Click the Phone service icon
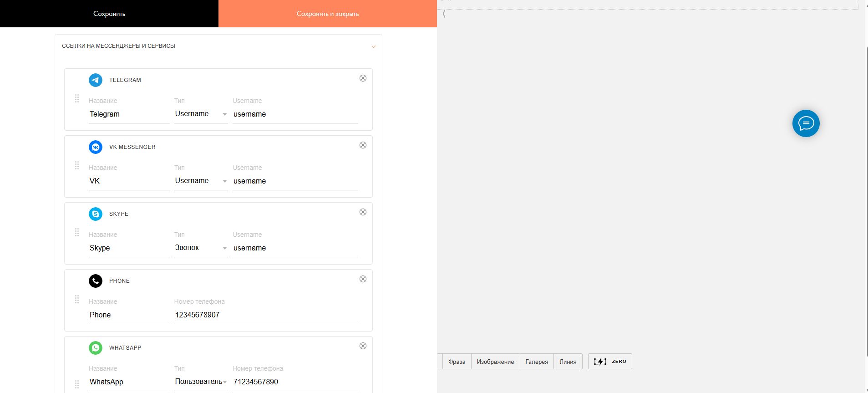Viewport: 868px width, 393px height. pos(96,281)
